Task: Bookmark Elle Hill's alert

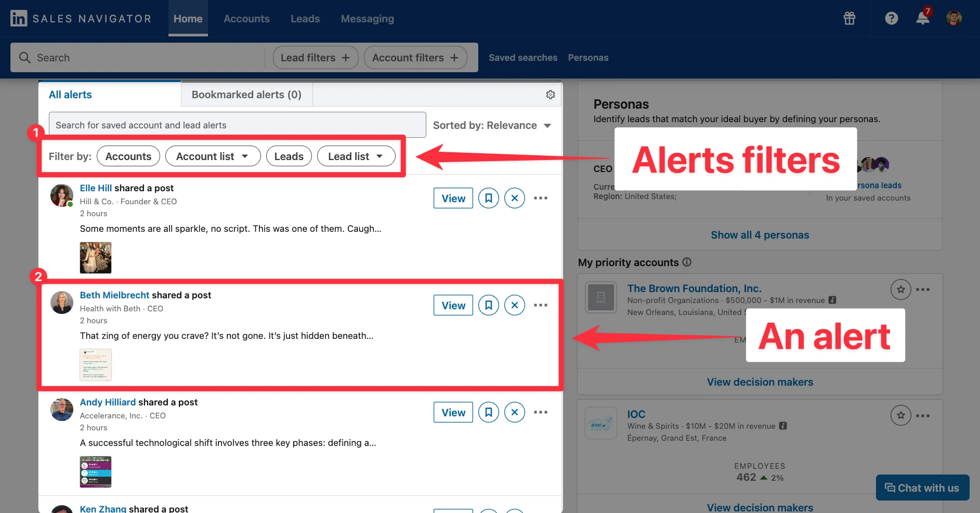Action: click(x=489, y=198)
